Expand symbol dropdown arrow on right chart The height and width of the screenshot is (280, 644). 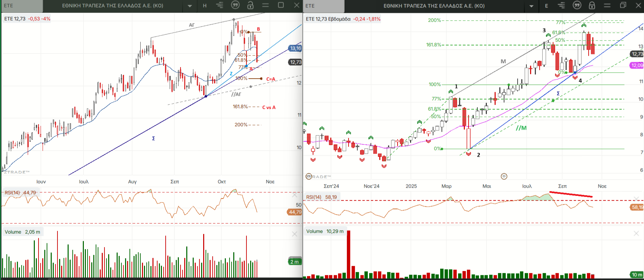pos(531,6)
